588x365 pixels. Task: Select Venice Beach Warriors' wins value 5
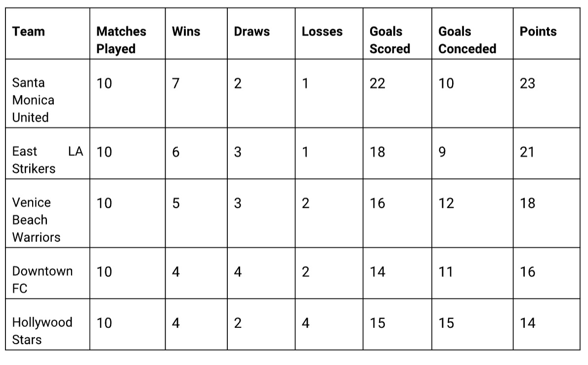(x=176, y=203)
